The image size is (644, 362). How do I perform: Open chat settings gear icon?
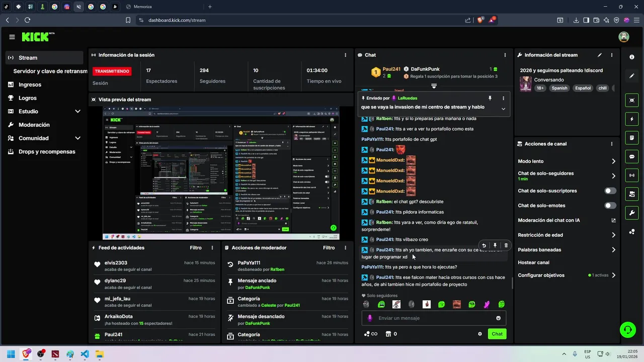point(480,334)
